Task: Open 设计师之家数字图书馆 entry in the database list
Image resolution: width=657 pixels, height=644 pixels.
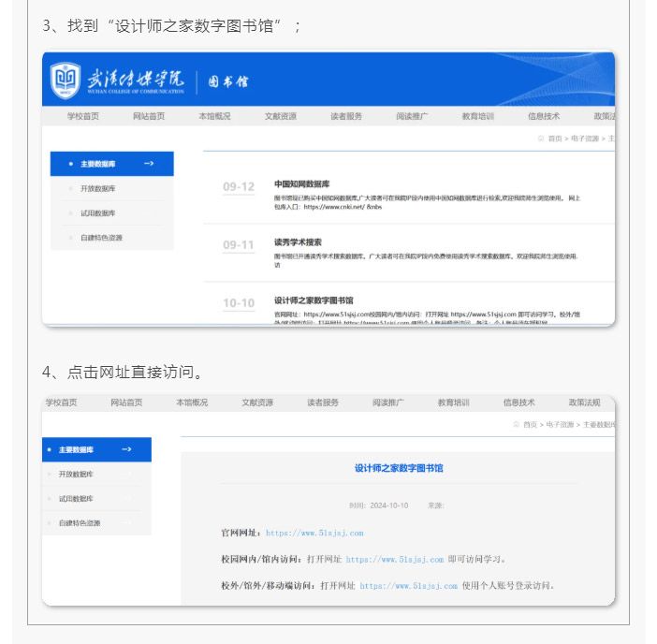Action: [x=314, y=300]
